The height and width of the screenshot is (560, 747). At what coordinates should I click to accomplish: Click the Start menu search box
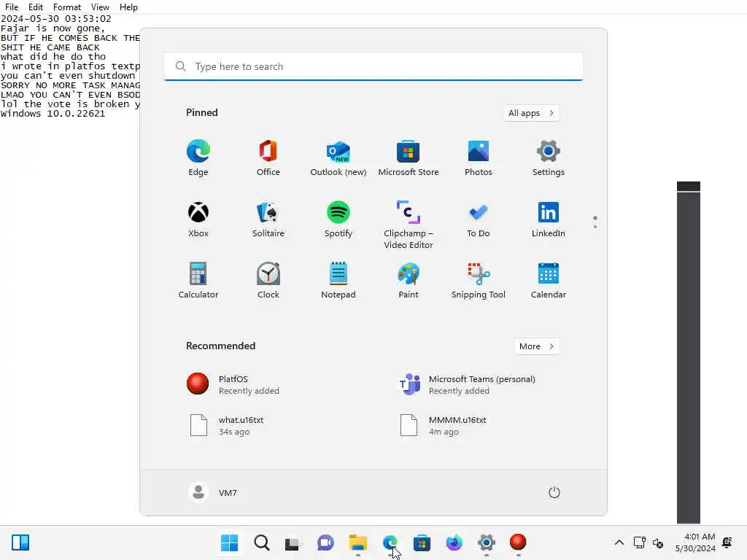(x=373, y=66)
